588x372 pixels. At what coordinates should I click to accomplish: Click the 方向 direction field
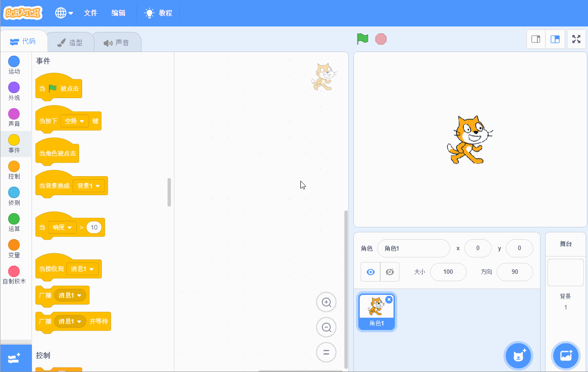tap(515, 272)
